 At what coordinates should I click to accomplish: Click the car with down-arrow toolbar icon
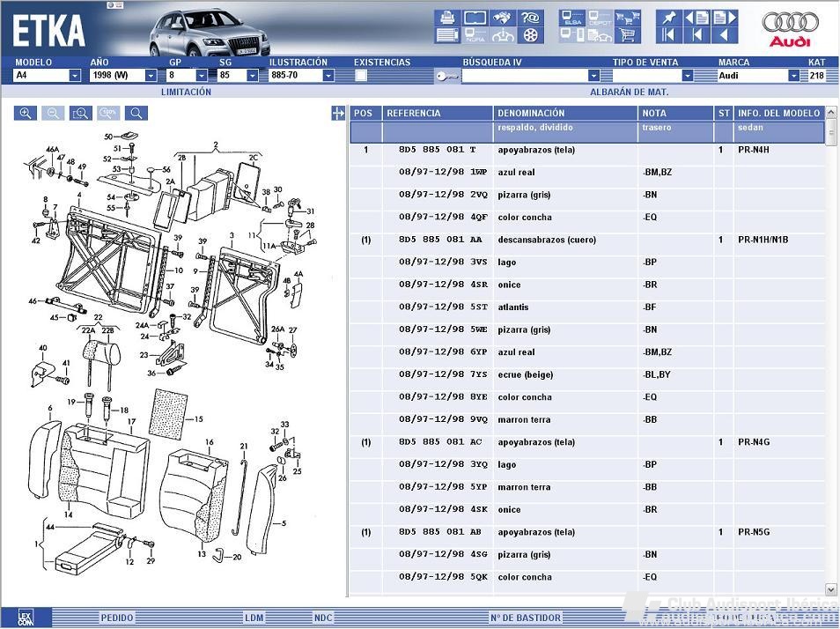503,35
